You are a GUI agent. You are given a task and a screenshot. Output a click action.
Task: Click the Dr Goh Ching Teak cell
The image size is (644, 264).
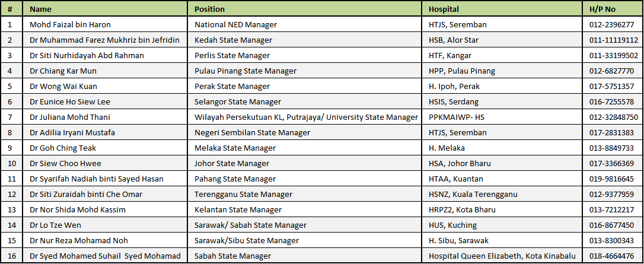pyautogui.click(x=105, y=148)
